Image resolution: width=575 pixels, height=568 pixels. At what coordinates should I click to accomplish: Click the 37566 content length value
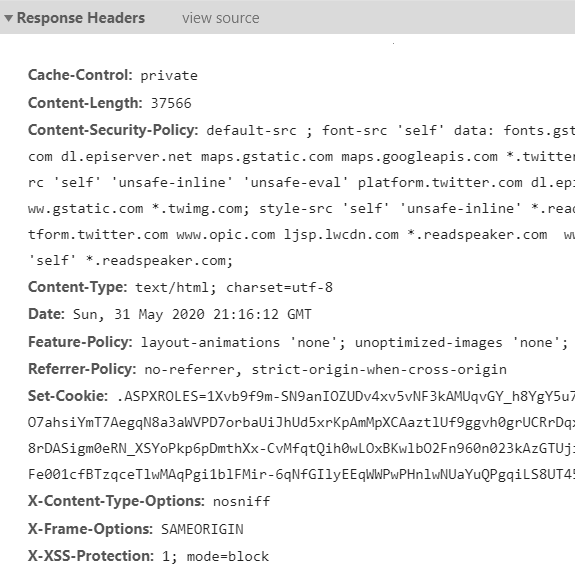(x=171, y=103)
